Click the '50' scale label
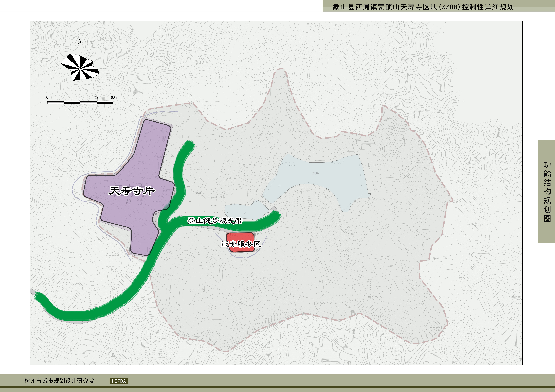 point(80,97)
